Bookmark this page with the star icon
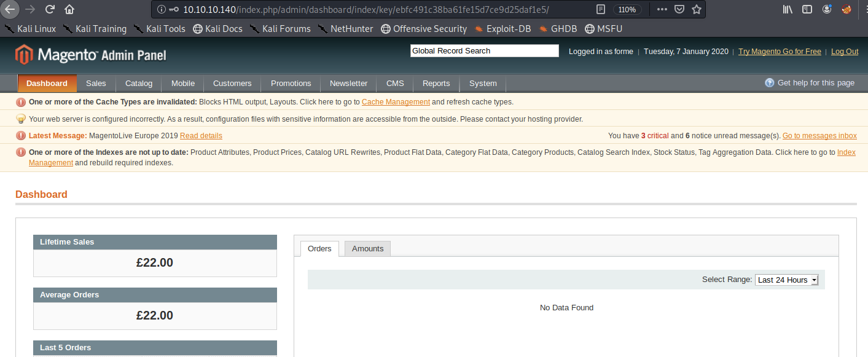The width and height of the screenshot is (868, 357). point(696,9)
